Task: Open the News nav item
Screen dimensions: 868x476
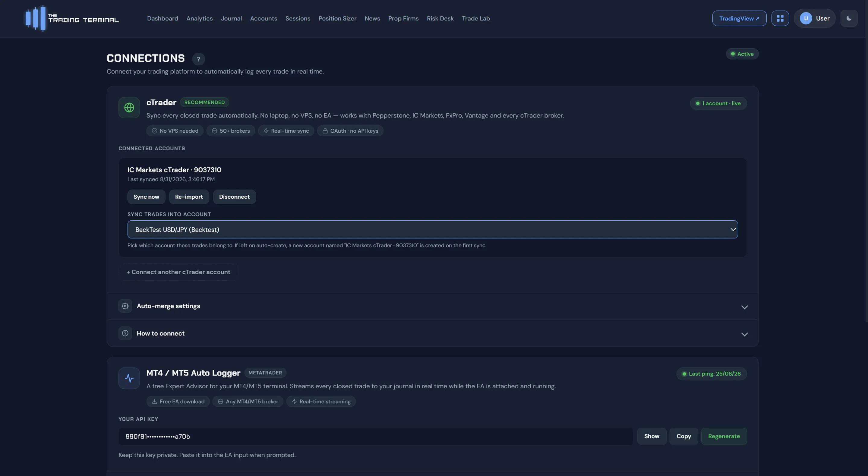Action: [372, 18]
